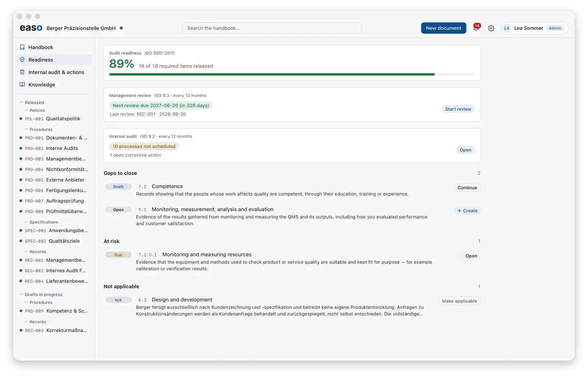Open PRO-004 Nichtkonformität... procedure
588x377 pixels.
coord(54,170)
